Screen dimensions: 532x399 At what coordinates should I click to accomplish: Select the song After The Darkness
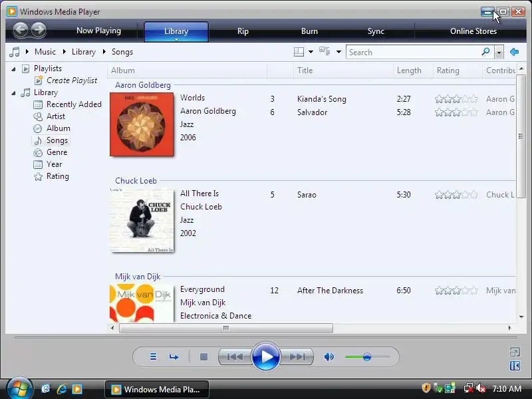click(x=330, y=291)
